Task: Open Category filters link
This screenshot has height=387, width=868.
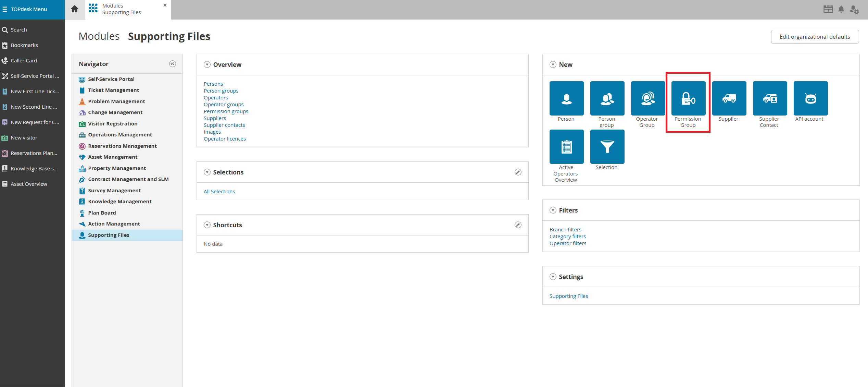Action: click(x=567, y=237)
